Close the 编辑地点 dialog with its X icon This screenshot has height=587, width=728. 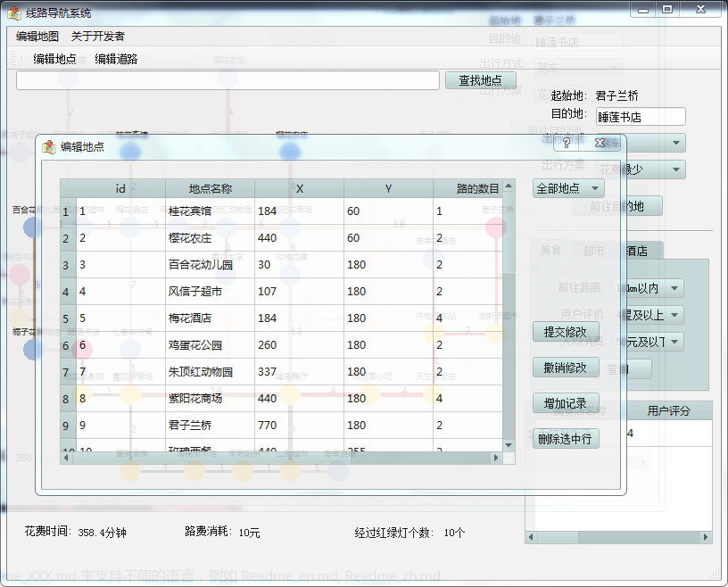pos(600,143)
